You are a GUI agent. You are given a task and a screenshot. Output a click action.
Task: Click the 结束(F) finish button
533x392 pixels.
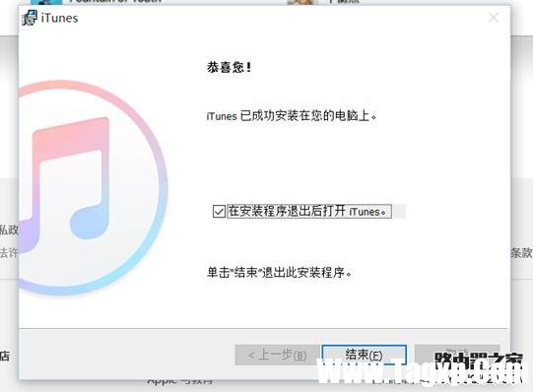point(364,355)
